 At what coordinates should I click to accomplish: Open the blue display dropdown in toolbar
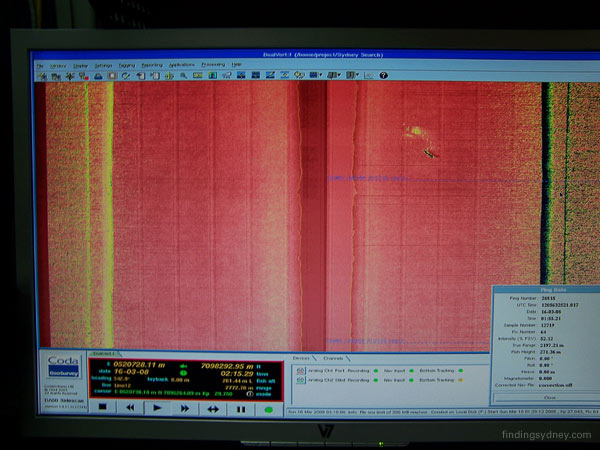(316, 75)
